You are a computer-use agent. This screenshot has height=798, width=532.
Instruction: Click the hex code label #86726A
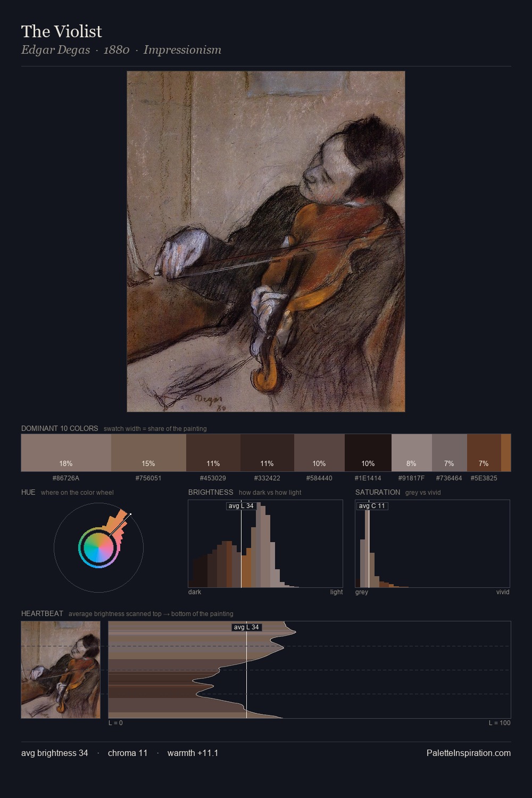(x=66, y=478)
